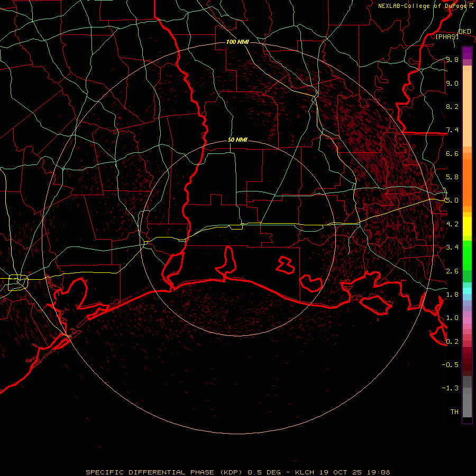Image resolution: width=476 pixels, height=476 pixels.
Task: Click the 0.2 value on the scale
Action: (452, 342)
